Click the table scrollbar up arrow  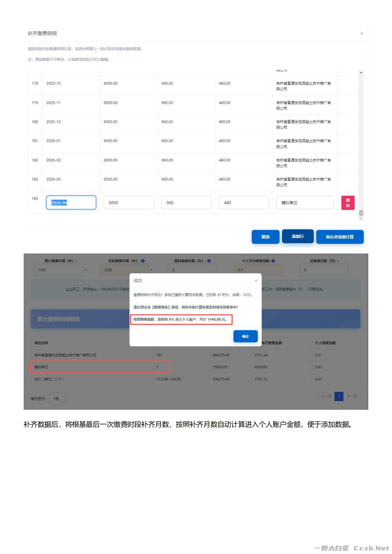361,73
